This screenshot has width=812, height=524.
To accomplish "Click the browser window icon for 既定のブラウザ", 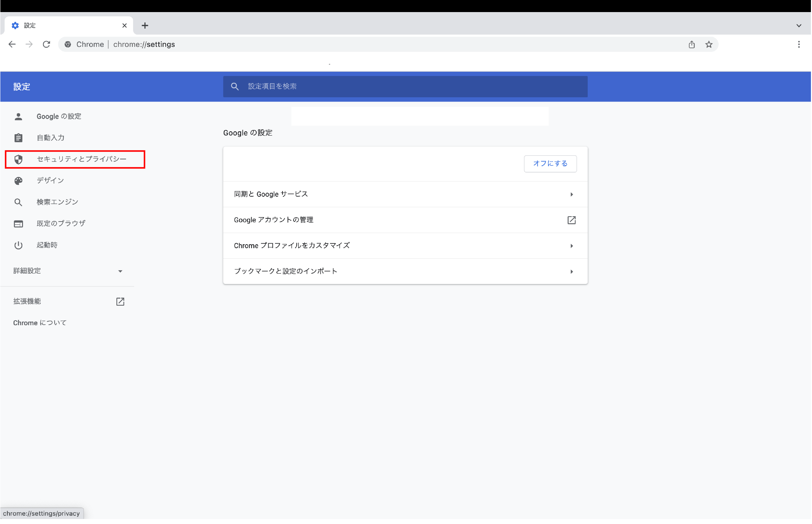I will click(18, 224).
